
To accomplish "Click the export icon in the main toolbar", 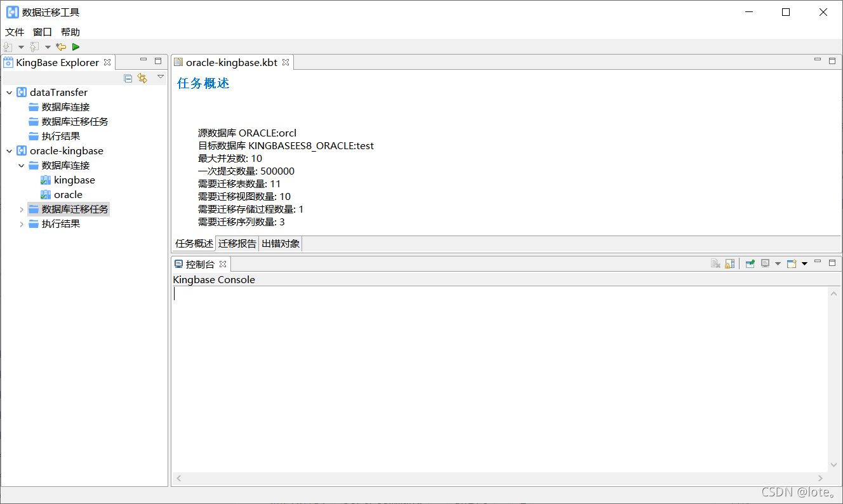I will (34, 47).
